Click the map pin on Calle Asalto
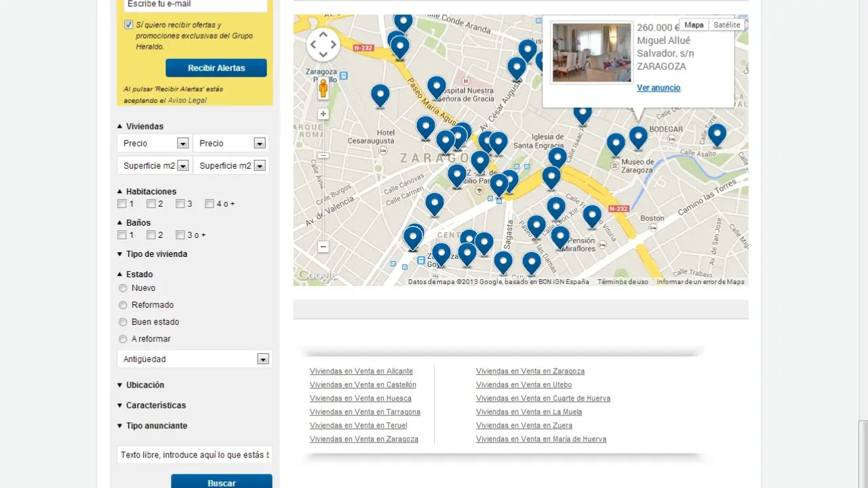Viewport: 868px width, 488px height. pos(717,134)
